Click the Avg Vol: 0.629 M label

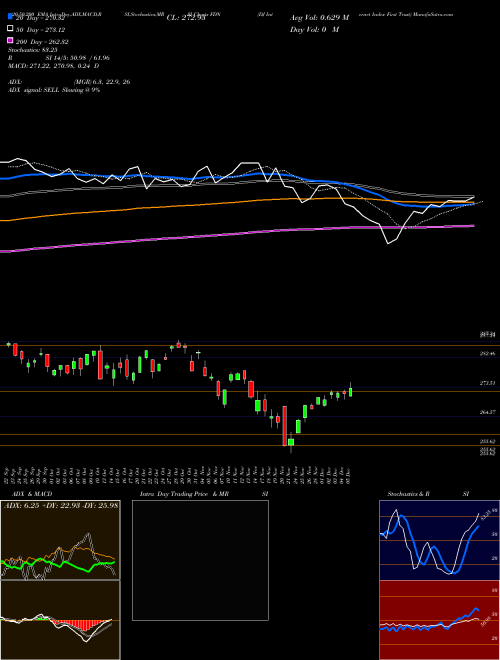coord(319,18)
